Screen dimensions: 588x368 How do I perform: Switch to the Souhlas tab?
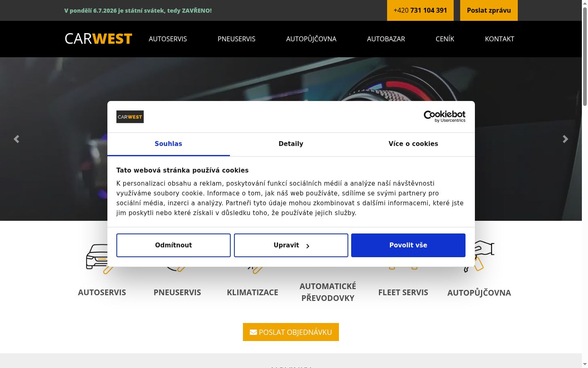point(169,144)
